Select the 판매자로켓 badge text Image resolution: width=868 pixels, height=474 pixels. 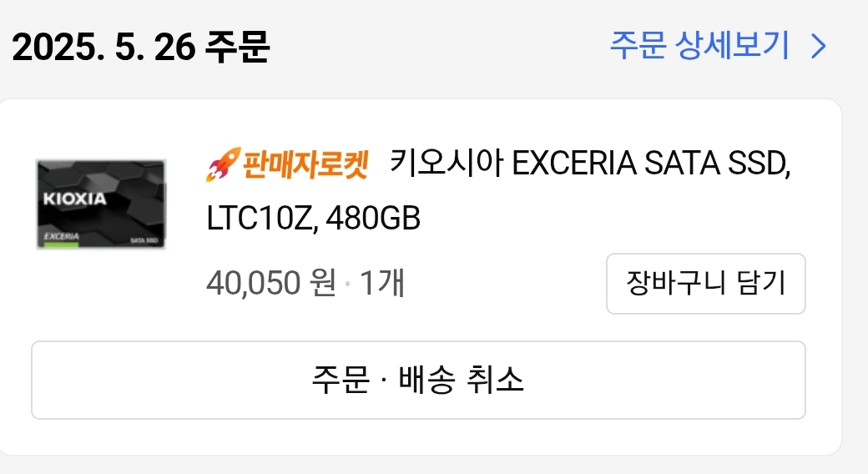(x=305, y=164)
